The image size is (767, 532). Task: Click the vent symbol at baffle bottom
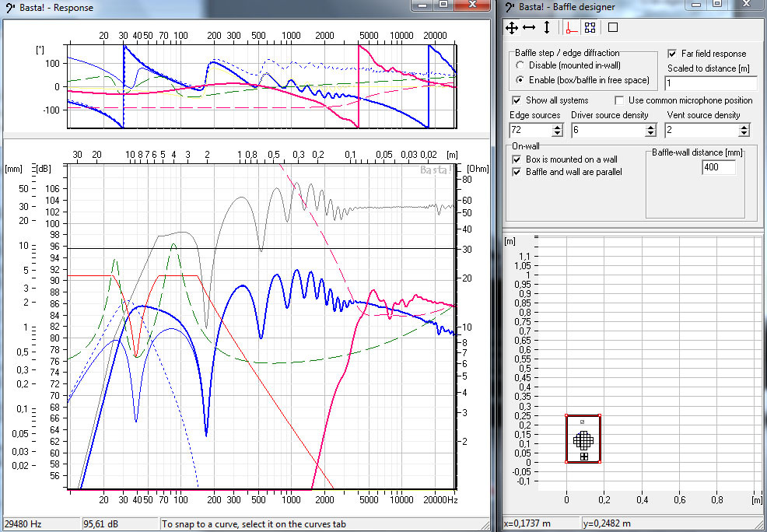[583, 457]
